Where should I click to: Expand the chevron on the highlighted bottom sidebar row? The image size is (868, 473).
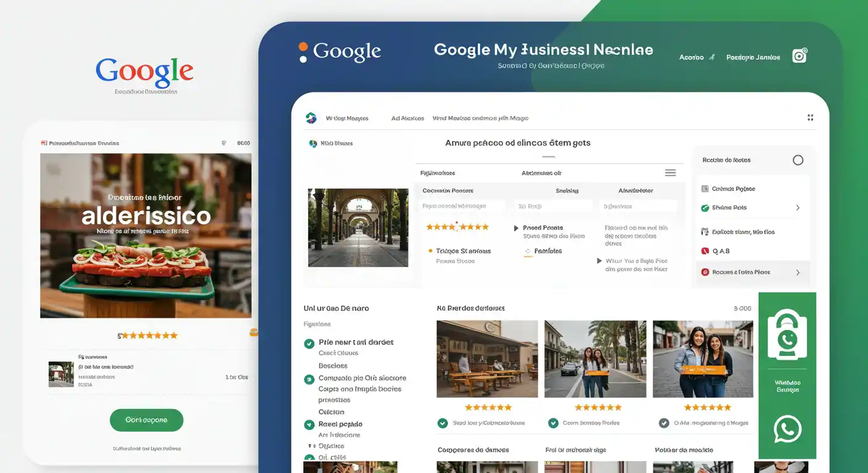coord(798,272)
